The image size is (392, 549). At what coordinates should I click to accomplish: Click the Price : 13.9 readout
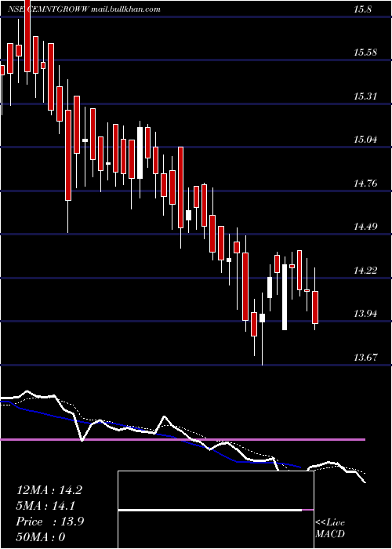pyautogui.click(x=50, y=522)
